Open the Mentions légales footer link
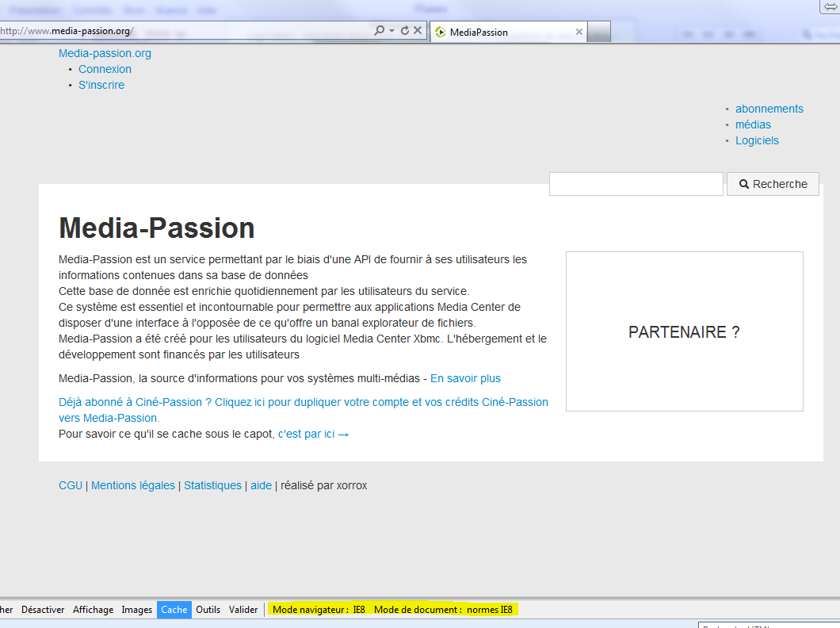The image size is (840, 628). point(133,485)
